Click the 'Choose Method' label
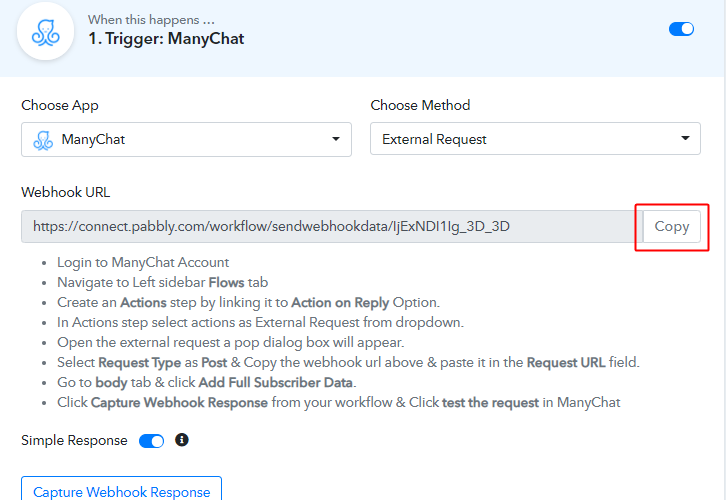Image resolution: width=726 pixels, height=500 pixels. point(420,105)
